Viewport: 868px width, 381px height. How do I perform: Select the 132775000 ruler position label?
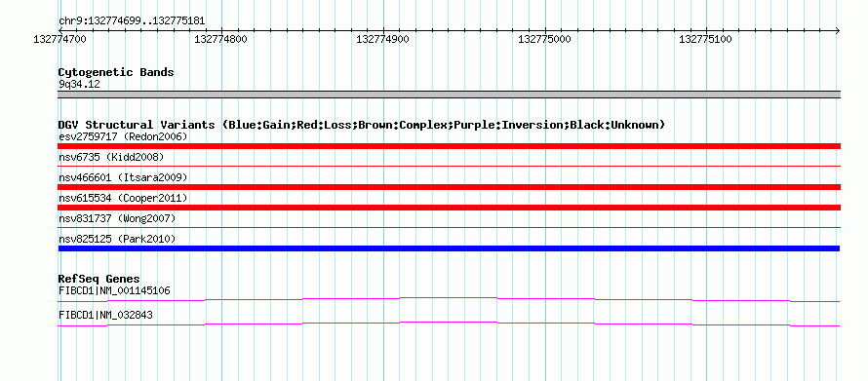544,39
